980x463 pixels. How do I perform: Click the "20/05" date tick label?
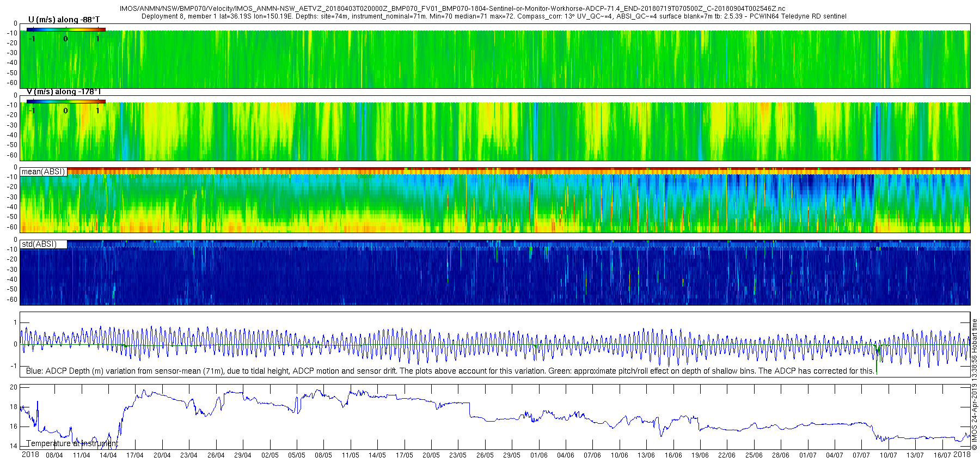[x=431, y=455]
